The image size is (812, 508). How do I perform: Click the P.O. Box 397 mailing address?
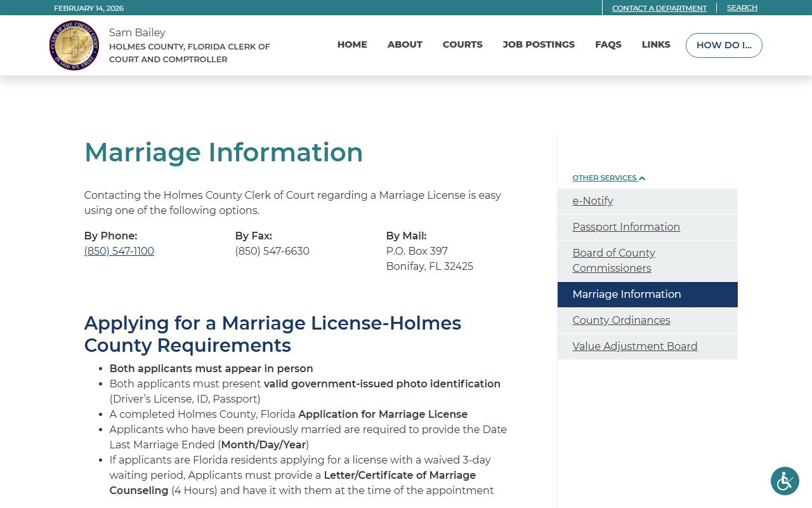pos(417,251)
